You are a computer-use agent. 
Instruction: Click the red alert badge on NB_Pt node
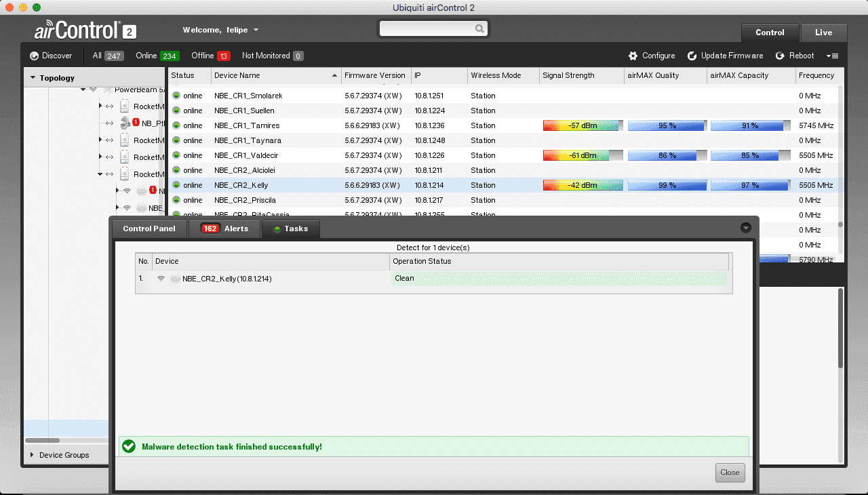click(x=136, y=122)
